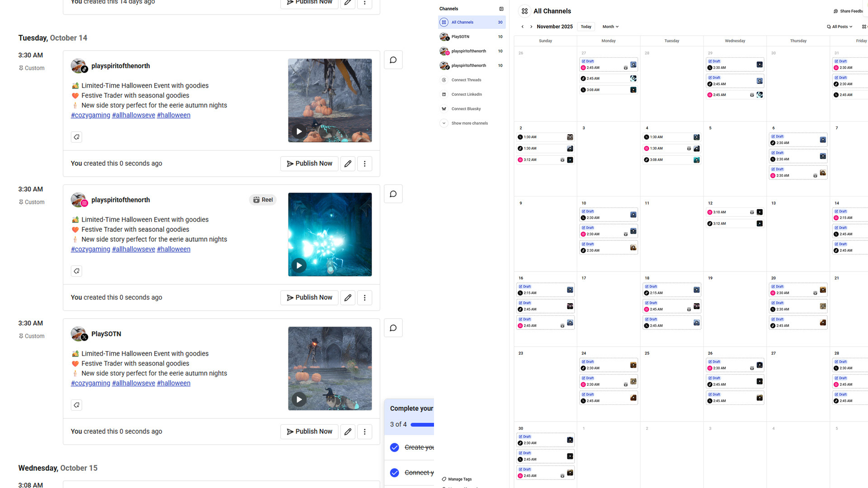Viewport: 868px width, 488px height.
Task: Toggle the 'Create your' checklist checkmark
Action: point(395,447)
